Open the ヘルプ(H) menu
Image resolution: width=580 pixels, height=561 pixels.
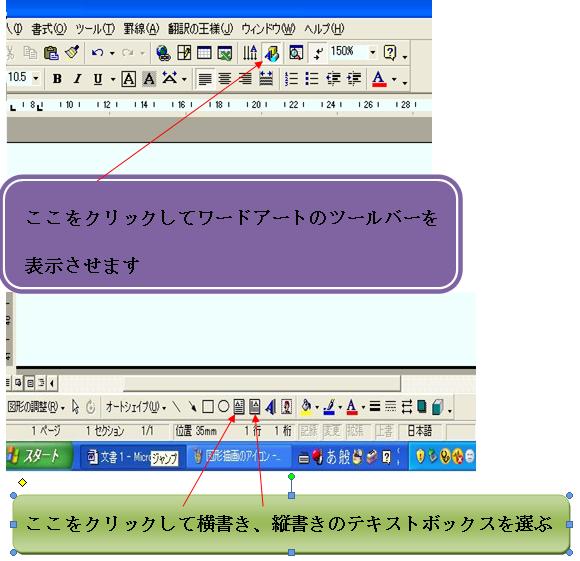click(324, 29)
